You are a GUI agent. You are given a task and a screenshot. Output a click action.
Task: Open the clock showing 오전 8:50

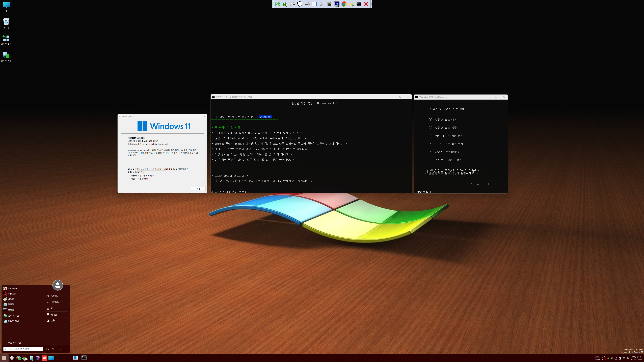click(x=636, y=358)
